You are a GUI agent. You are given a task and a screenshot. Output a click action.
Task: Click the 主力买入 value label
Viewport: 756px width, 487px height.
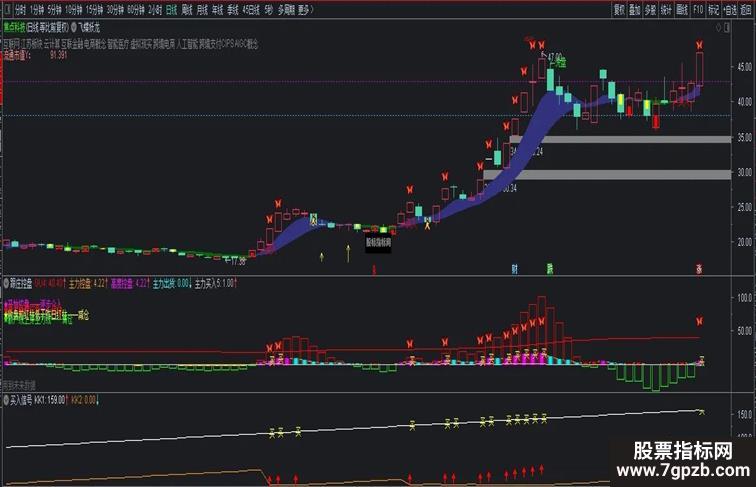216,283
